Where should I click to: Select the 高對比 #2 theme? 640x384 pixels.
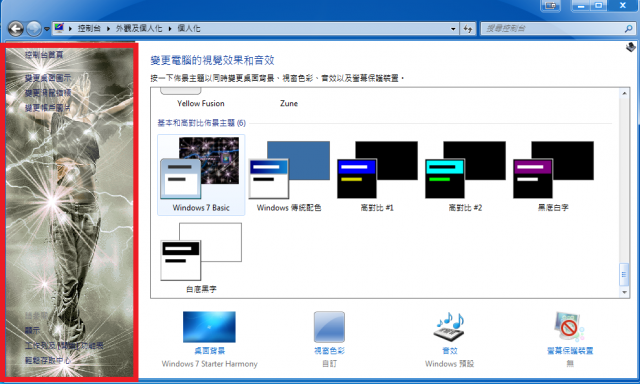465,175
